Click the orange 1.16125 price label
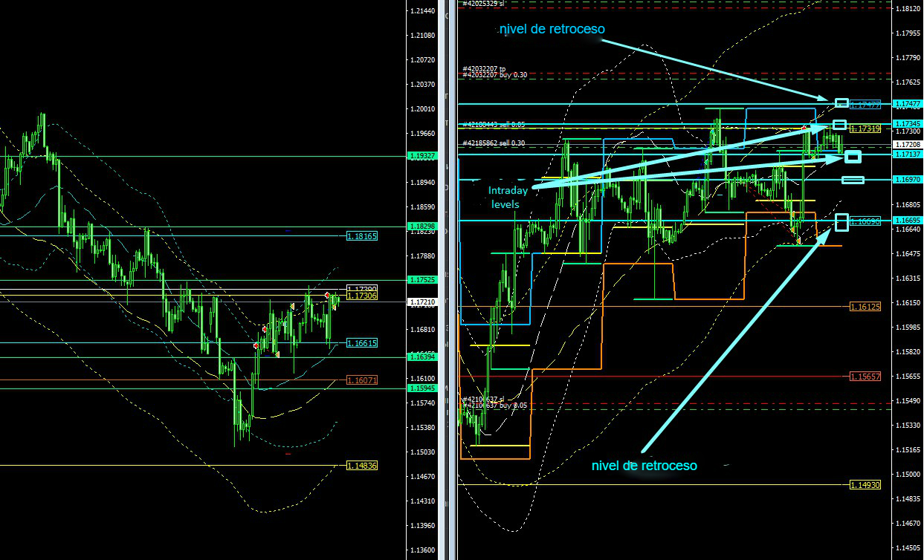924x560 pixels. coord(865,306)
